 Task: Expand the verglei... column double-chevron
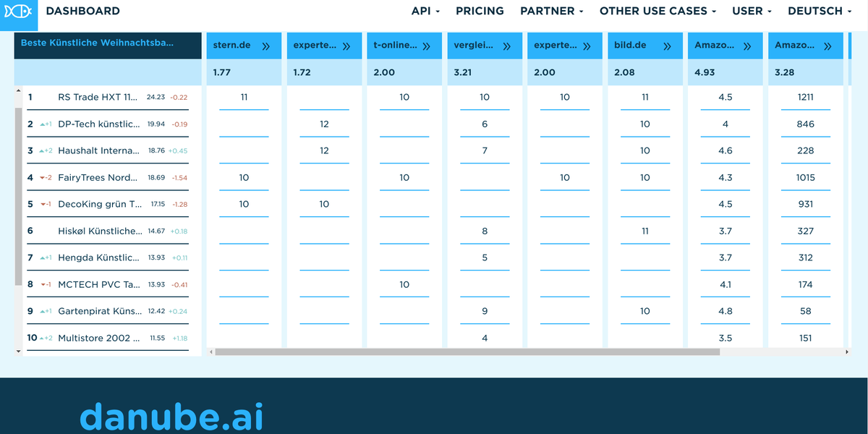pyautogui.click(x=506, y=46)
